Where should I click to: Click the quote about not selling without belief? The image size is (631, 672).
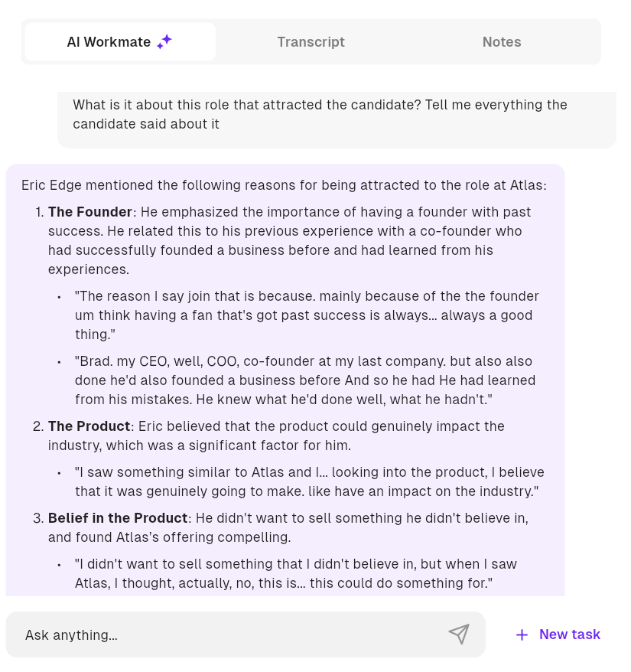[x=294, y=573]
